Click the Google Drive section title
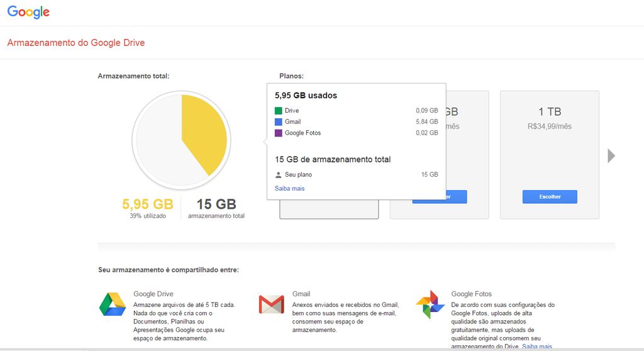The width and height of the screenshot is (644, 351). click(x=153, y=294)
